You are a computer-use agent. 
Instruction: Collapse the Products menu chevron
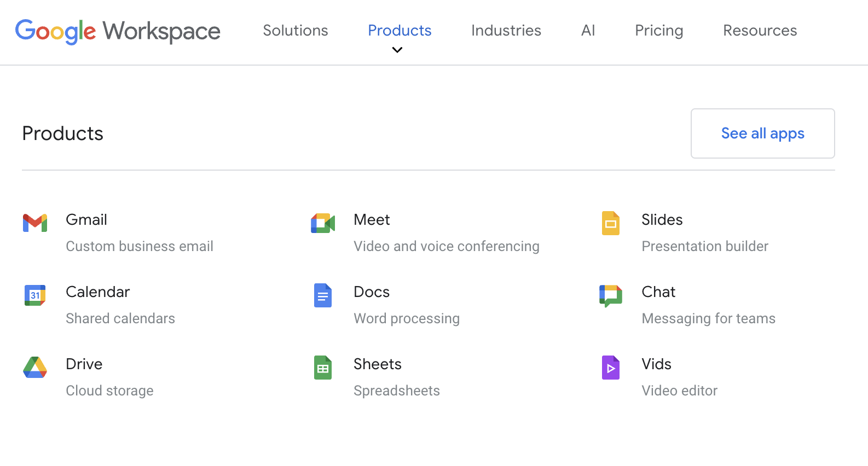[x=397, y=50]
